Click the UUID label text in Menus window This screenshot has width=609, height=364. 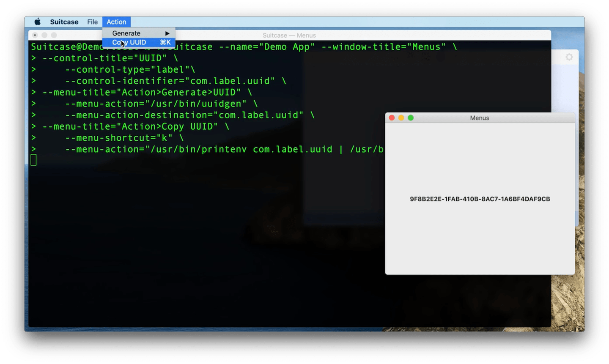point(480,199)
